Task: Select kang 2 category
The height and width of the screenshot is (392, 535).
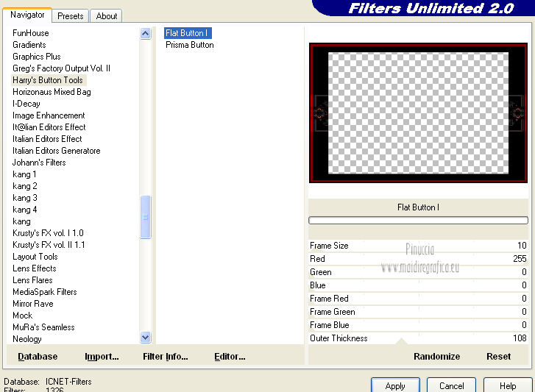Action: [25, 186]
